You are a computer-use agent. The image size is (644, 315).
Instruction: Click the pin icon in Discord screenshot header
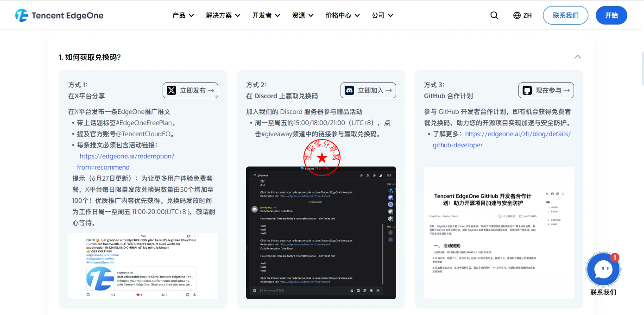(x=374, y=176)
